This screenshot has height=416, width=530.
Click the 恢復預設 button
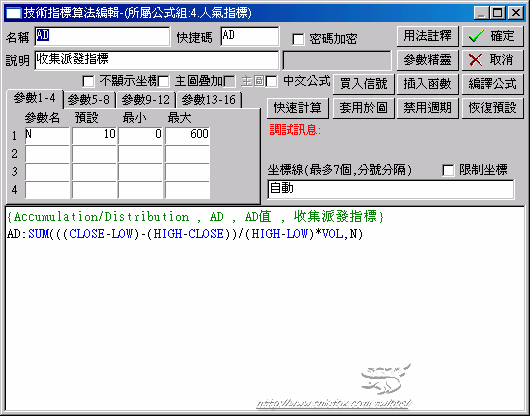[492, 108]
